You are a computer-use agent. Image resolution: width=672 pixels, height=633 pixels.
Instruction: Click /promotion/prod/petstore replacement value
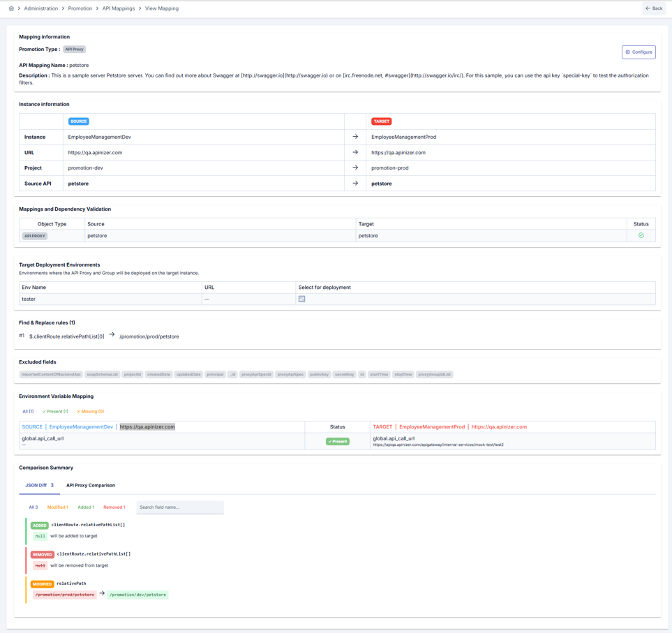tap(149, 336)
